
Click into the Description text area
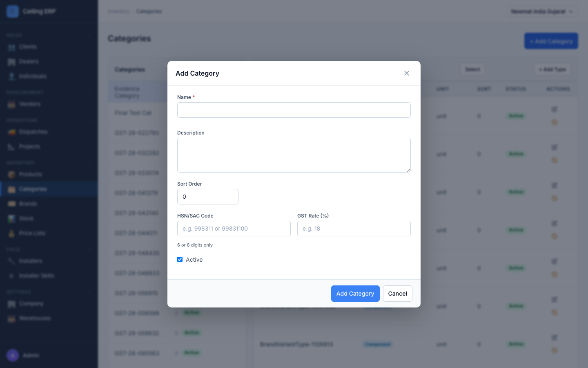294,155
